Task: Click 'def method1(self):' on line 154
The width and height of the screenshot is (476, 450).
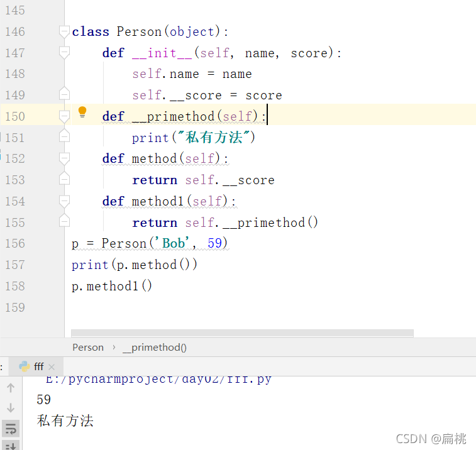Action: click(169, 201)
